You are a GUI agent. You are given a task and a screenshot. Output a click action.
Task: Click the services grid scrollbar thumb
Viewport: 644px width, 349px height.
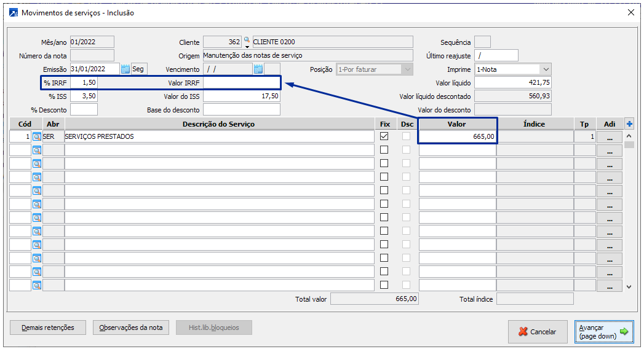(x=629, y=144)
